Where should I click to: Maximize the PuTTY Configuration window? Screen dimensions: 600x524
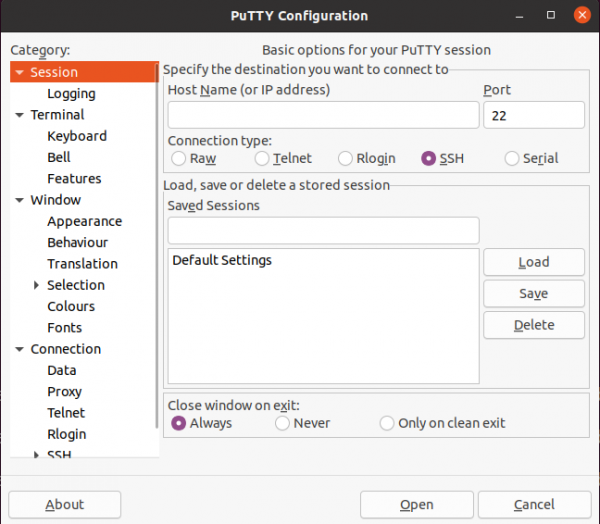pos(551,15)
